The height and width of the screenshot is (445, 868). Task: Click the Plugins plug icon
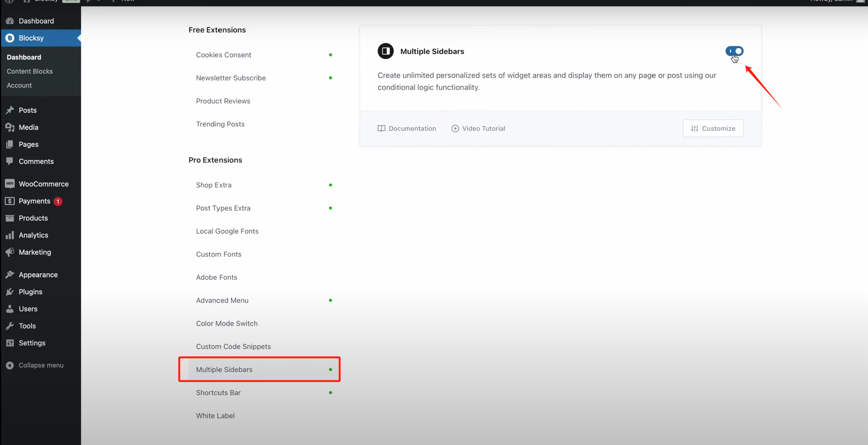click(10, 292)
